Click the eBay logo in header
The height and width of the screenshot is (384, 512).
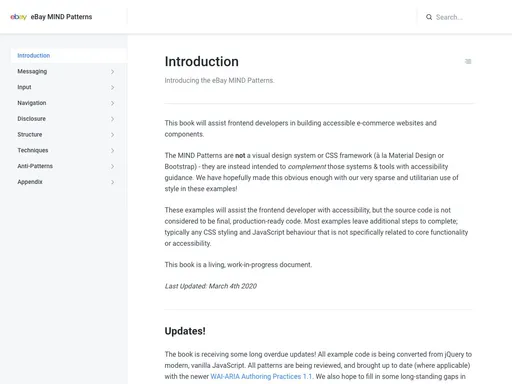coord(18,17)
